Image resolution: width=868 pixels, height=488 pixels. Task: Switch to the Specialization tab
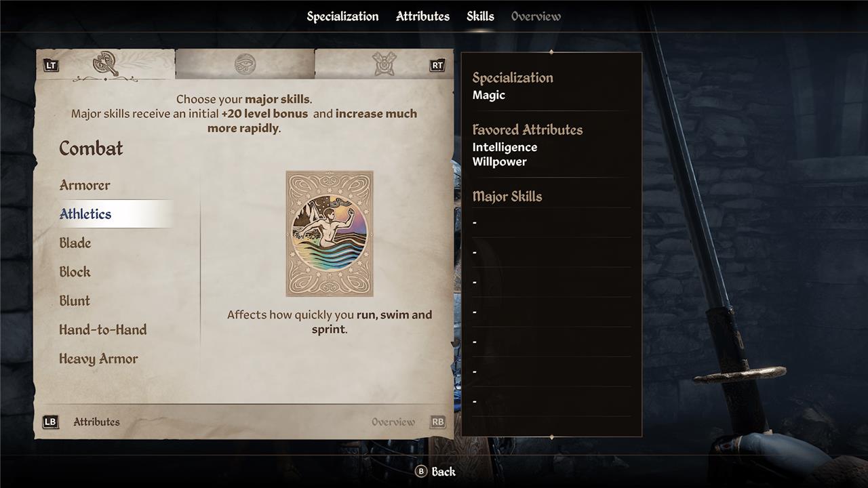[342, 16]
